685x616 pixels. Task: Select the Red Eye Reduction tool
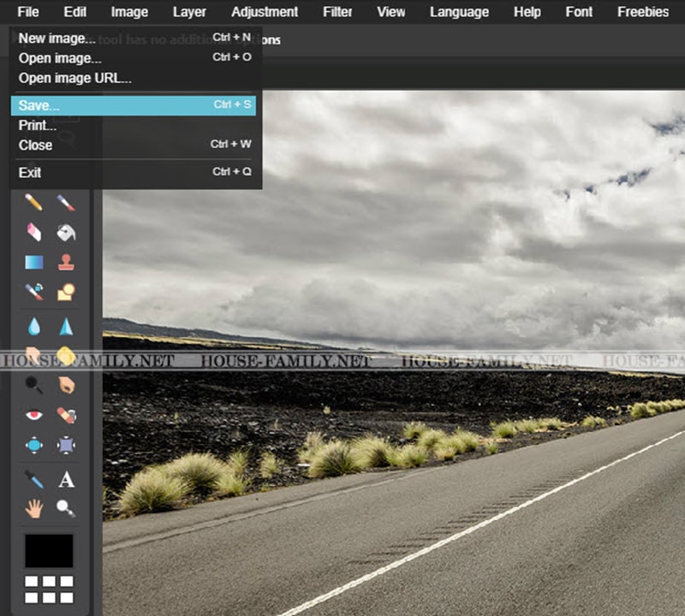point(33,415)
